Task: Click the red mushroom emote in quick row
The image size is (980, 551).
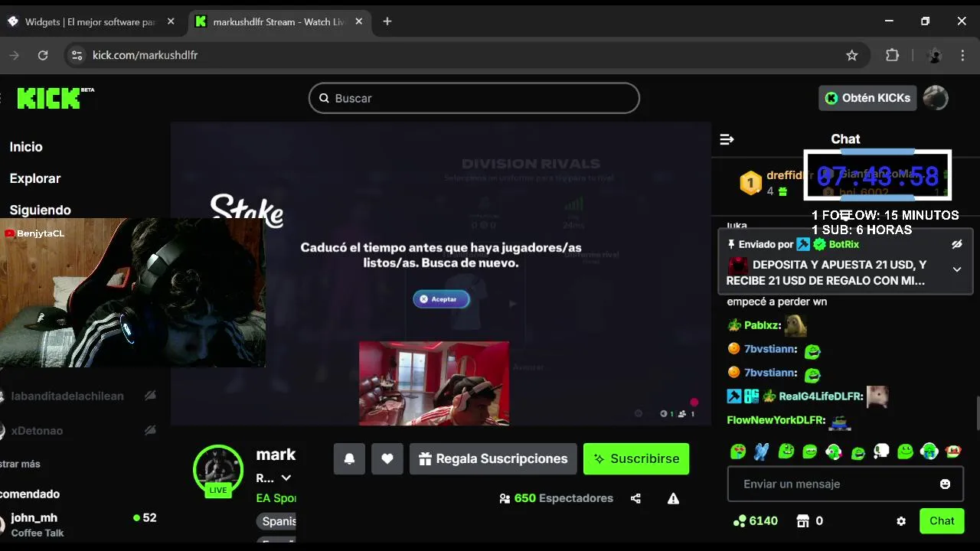Action: click(953, 452)
